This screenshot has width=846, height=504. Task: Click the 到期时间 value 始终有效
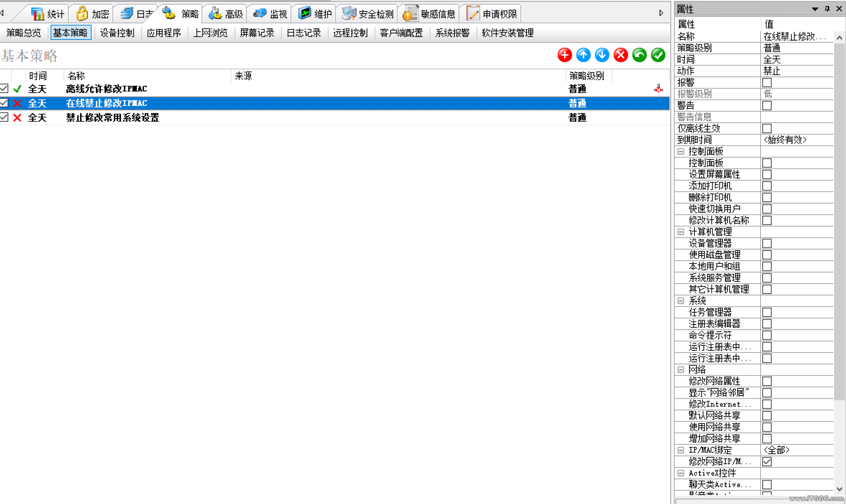tap(797, 140)
